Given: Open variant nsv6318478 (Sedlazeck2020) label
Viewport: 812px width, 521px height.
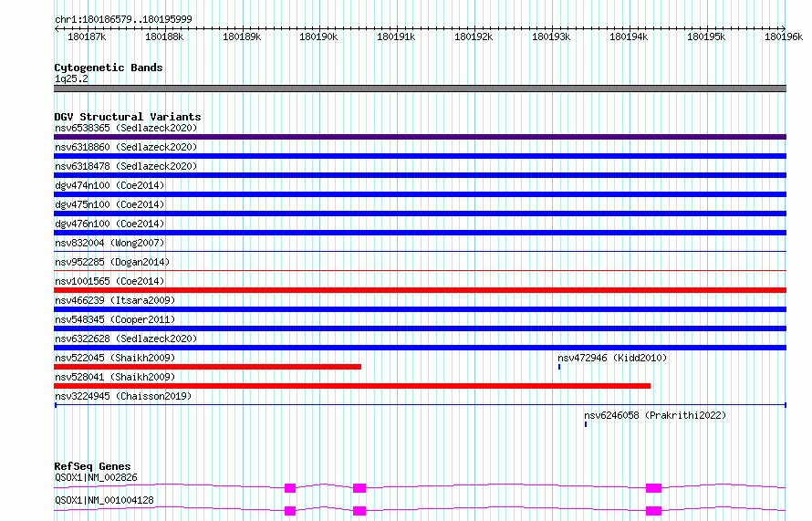Looking at the screenshot, I should click(x=126, y=166).
